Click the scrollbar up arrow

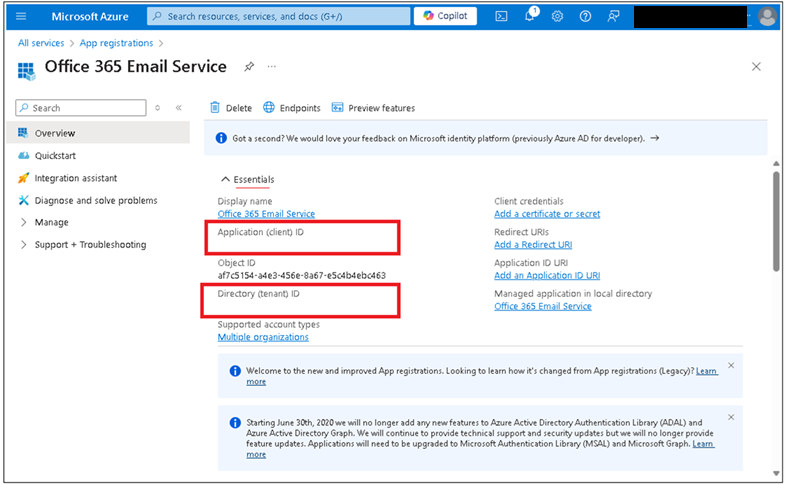(x=776, y=164)
